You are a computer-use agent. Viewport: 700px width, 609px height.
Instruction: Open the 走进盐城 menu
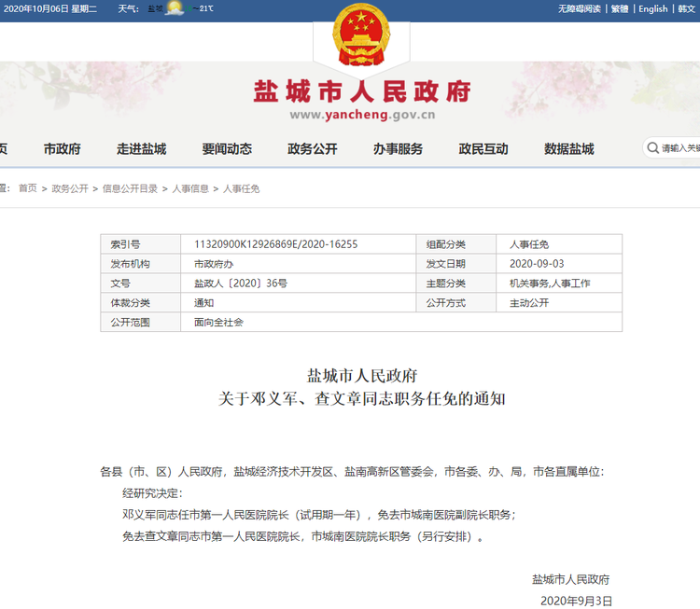tap(142, 148)
